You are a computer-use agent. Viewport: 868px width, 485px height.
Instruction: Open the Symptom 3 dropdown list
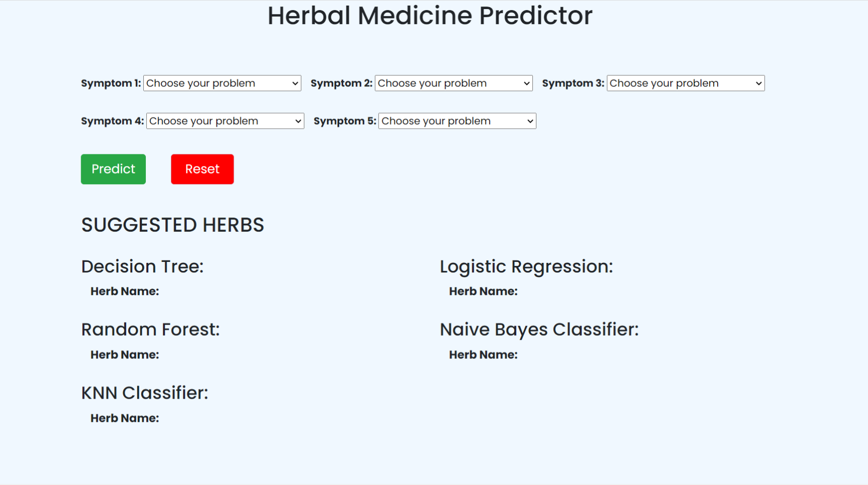685,83
